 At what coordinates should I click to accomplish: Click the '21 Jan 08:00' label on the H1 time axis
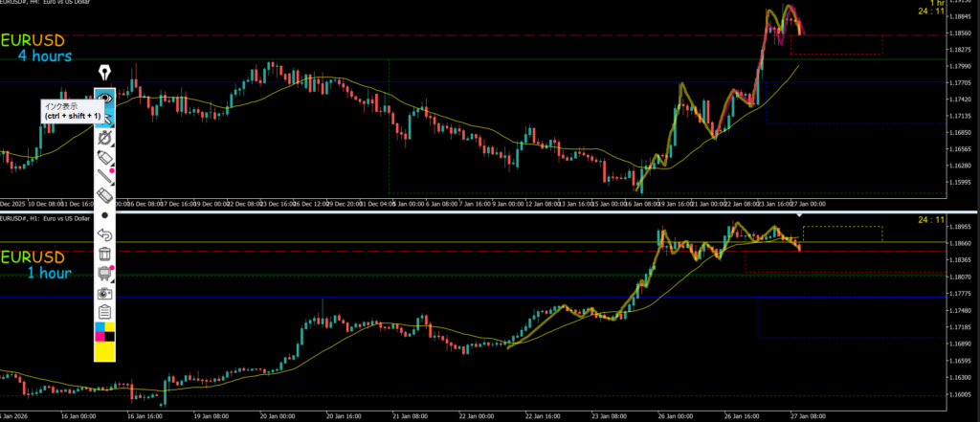coord(409,415)
